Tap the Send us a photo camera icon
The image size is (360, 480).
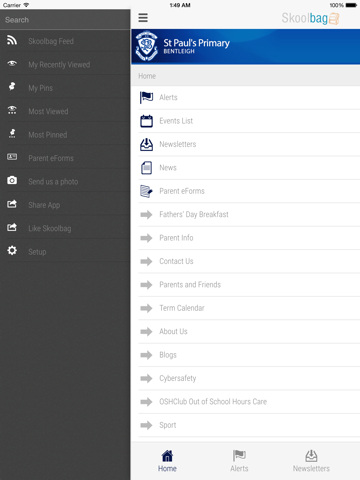point(12,180)
